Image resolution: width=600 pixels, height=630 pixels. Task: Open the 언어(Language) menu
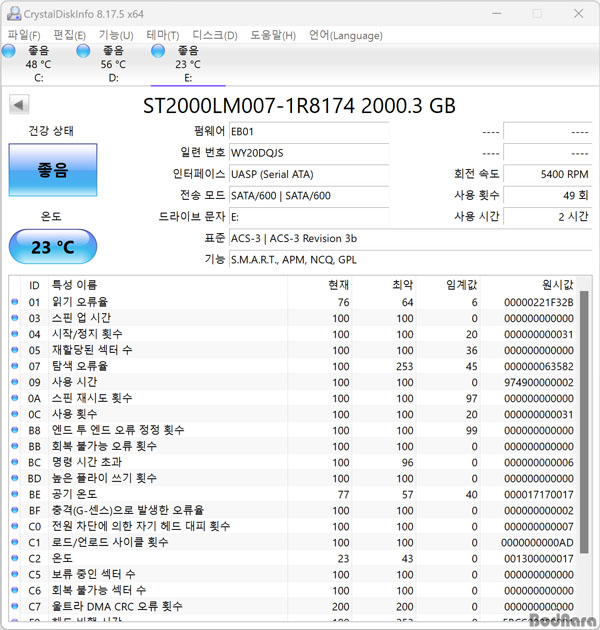coord(346,35)
